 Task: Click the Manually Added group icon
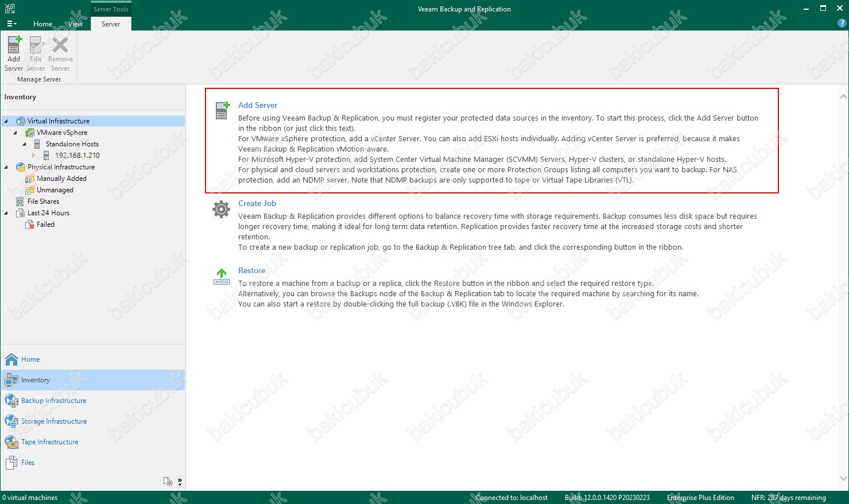click(30, 179)
